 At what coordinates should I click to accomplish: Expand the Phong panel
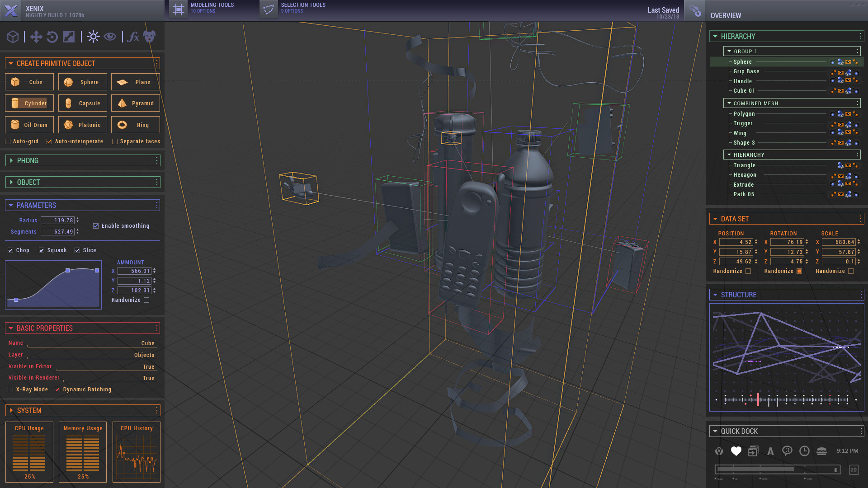11,160
